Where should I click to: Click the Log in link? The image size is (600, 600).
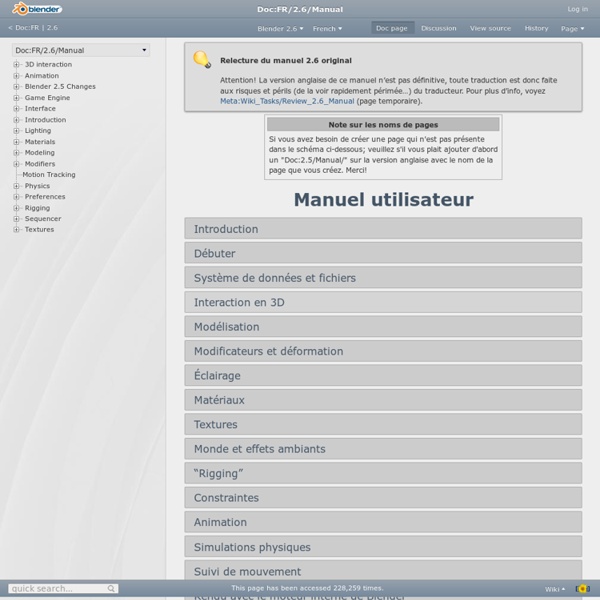577,9
